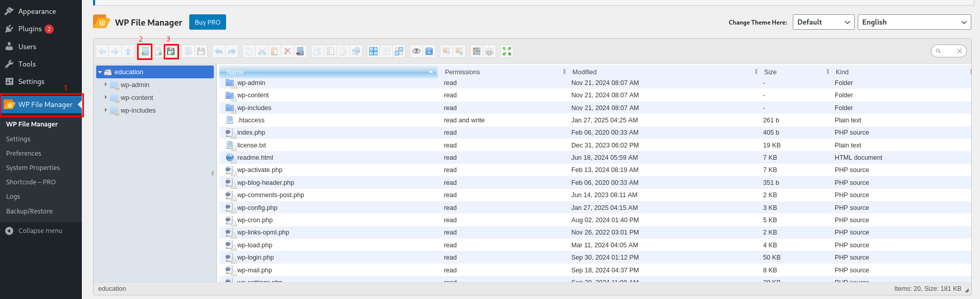The image size is (980, 299).
Task: Open the language dropdown showing English
Action: pyautogui.click(x=915, y=22)
